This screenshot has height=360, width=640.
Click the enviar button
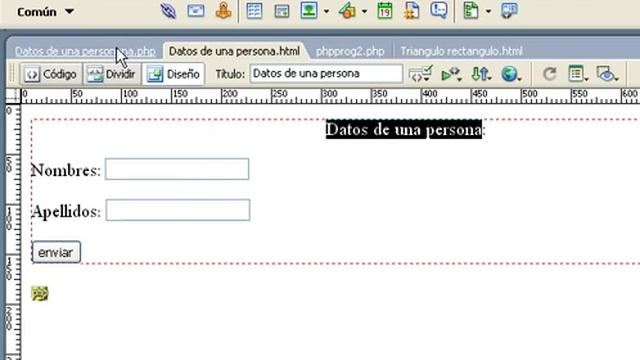56,252
